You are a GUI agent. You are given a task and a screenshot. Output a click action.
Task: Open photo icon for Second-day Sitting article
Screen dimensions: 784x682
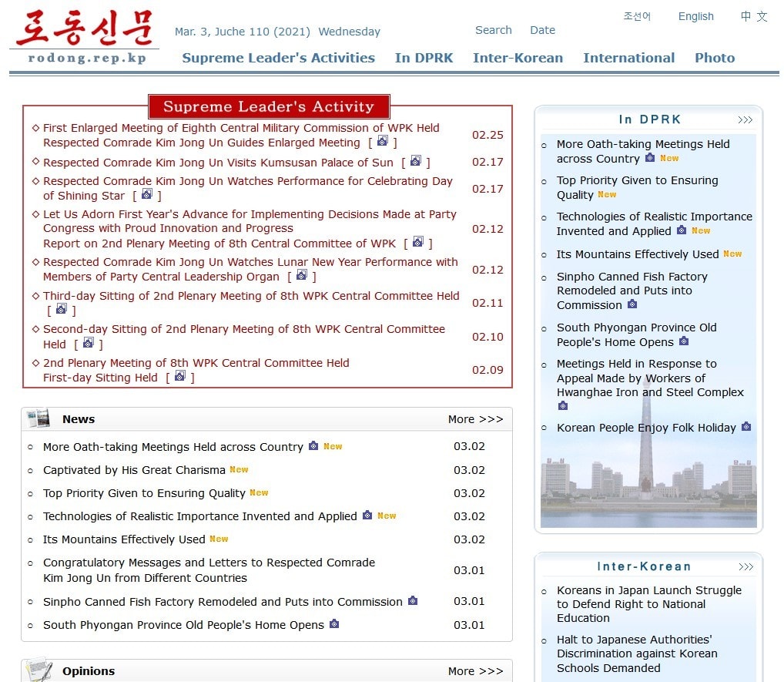click(88, 342)
